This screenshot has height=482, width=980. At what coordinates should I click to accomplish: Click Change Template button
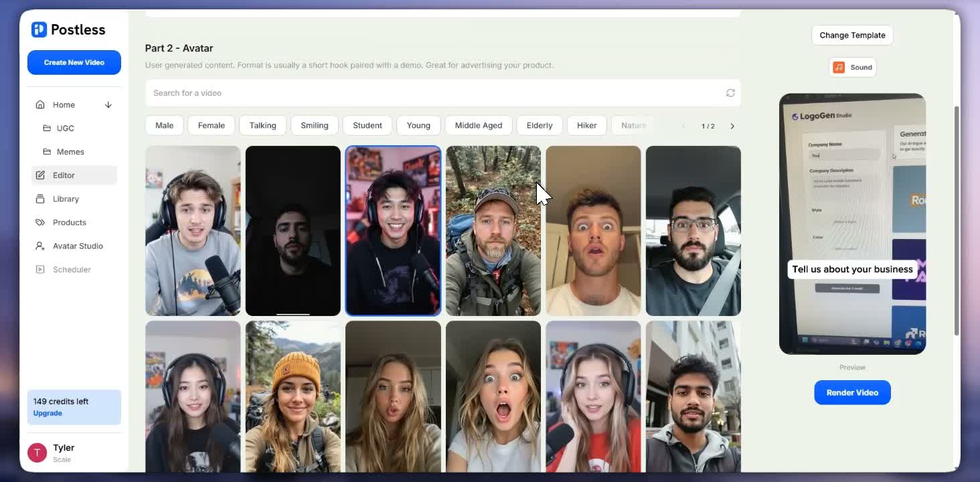click(x=852, y=35)
